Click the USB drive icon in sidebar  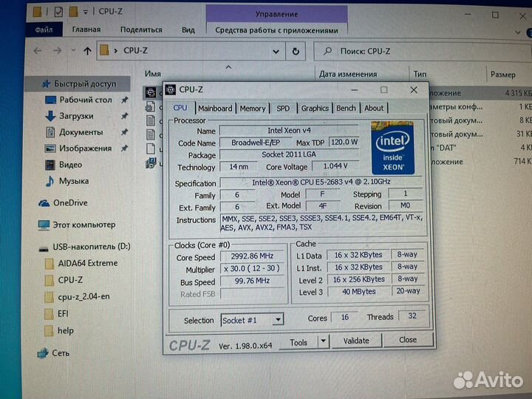click(x=44, y=249)
